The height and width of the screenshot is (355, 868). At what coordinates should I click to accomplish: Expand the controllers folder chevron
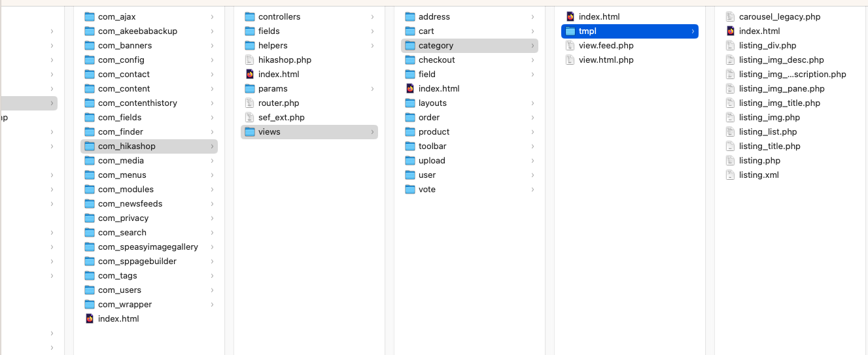(372, 17)
